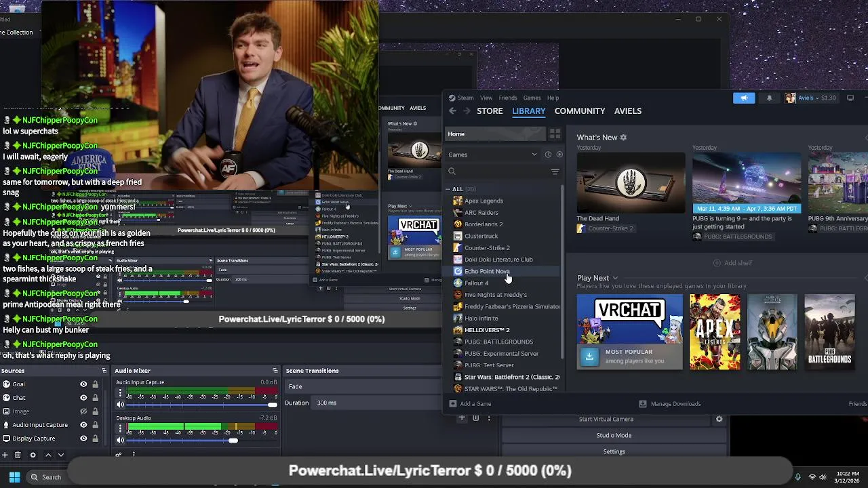Click the Manage Downloads icon
868x488 pixels.
pyautogui.click(x=643, y=404)
